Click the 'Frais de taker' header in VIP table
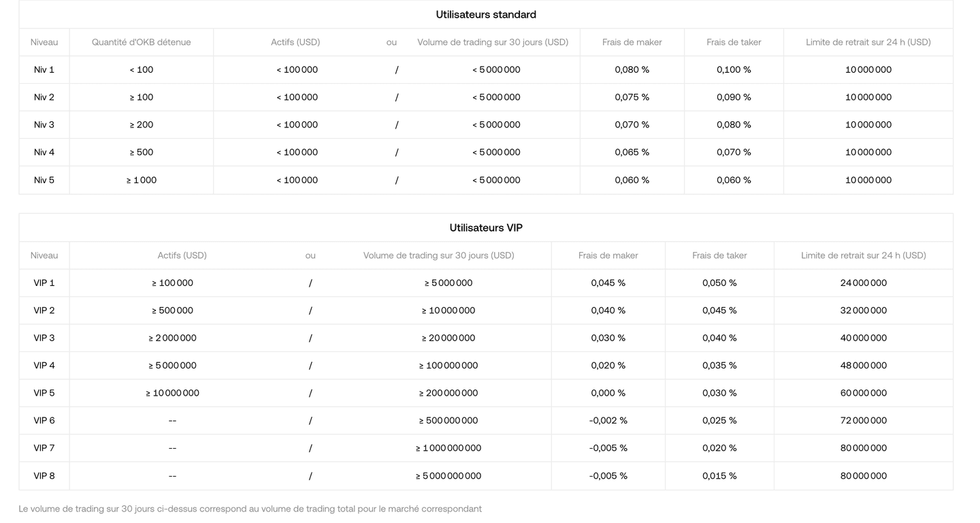The image size is (980, 523). [x=719, y=255]
